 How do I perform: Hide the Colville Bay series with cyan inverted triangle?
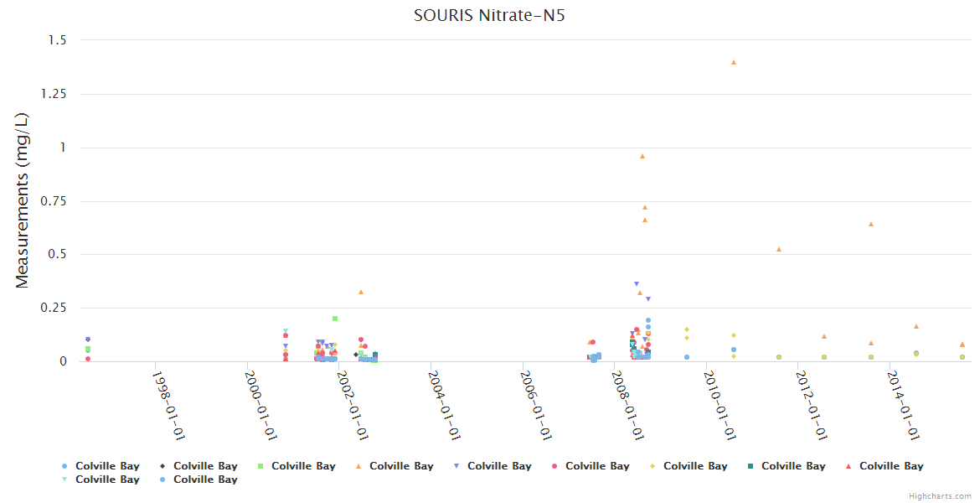pyautogui.click(x=107, y=480)
